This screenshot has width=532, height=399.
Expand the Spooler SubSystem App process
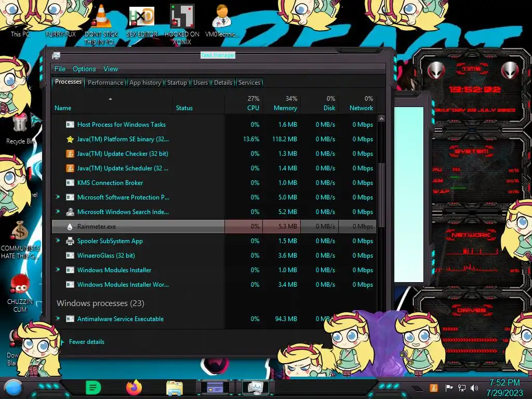click(x=58, y=241)
